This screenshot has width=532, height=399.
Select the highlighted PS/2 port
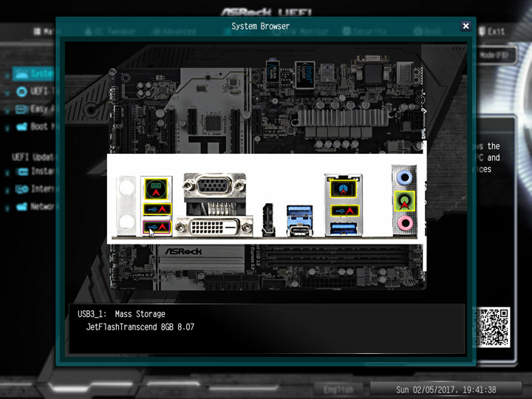[x=156, y=189]
